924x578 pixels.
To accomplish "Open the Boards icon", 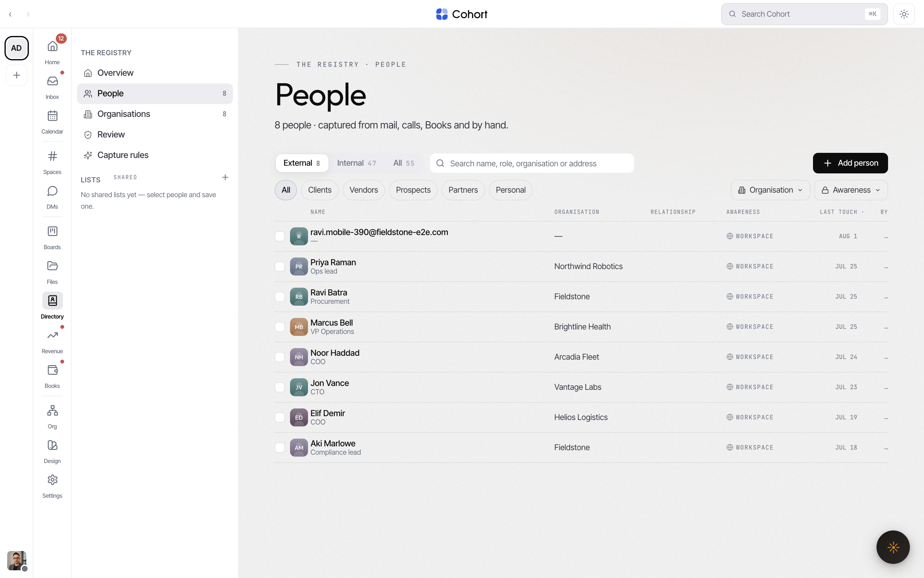I will click(52, 237).
